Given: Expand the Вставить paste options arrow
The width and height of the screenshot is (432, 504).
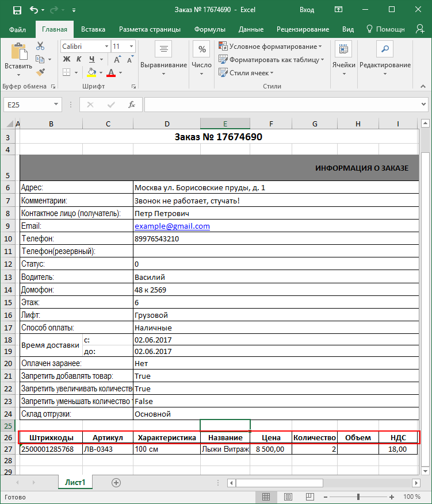Looking at the screenshot, I should pyautogui.click(x=18, y=75).
